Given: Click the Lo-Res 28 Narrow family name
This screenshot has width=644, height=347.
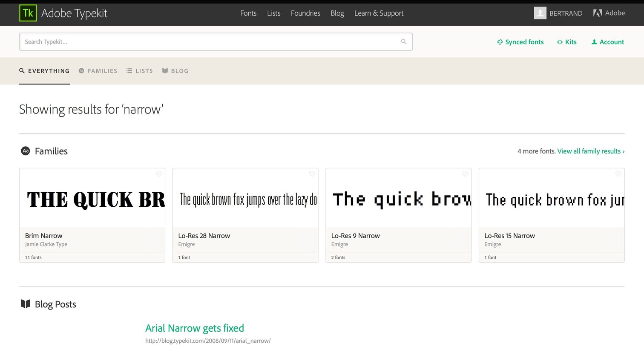Looking at the screenshot, I should 204,236.
